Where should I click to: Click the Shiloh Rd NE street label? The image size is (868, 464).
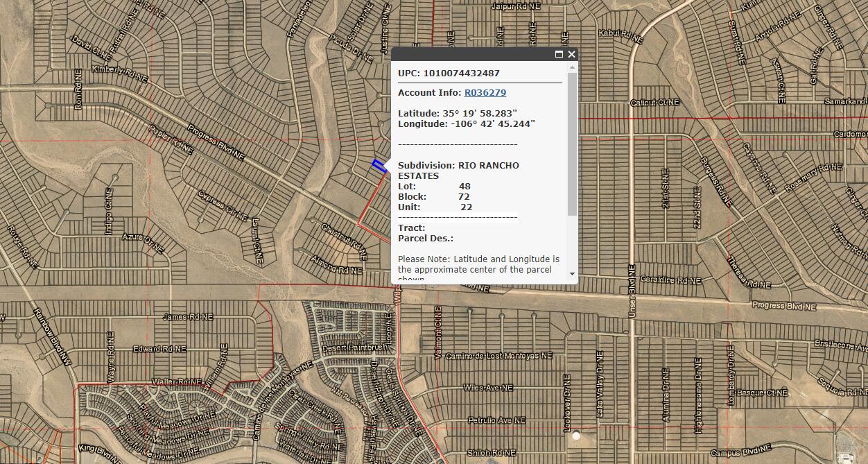pyautogui.click(x=491, y=452)
